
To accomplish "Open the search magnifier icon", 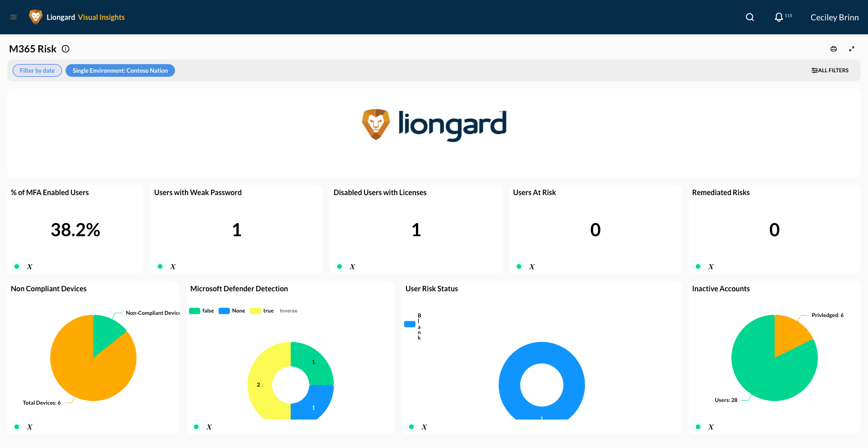I will pyautogui.click(x=750, y=17).
